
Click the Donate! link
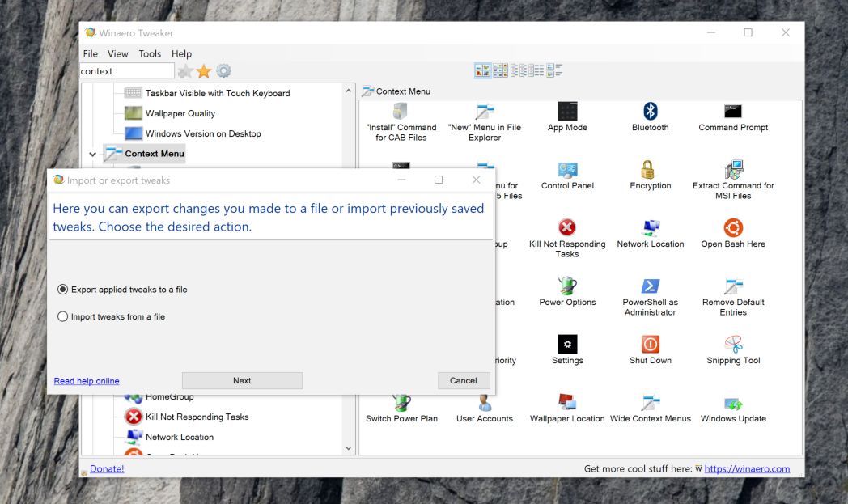[107, 469]
